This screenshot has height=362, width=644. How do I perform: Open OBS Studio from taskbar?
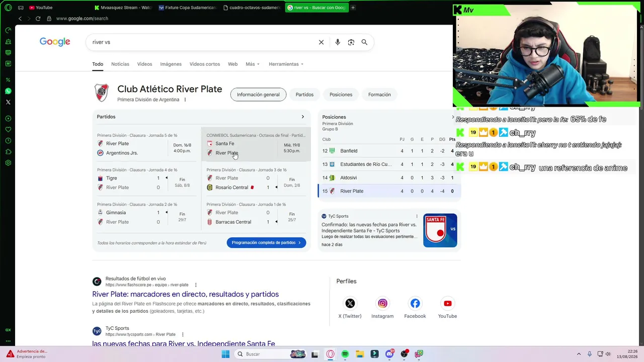404,354
